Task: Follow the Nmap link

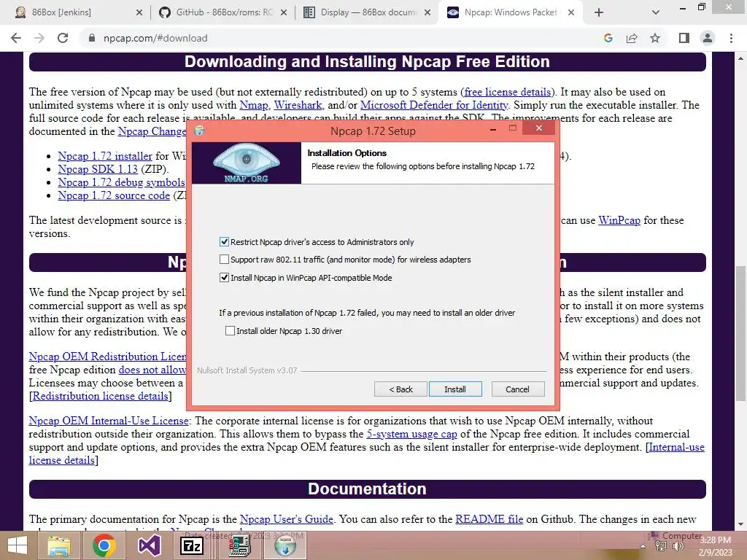Action: tap(253, 105)
